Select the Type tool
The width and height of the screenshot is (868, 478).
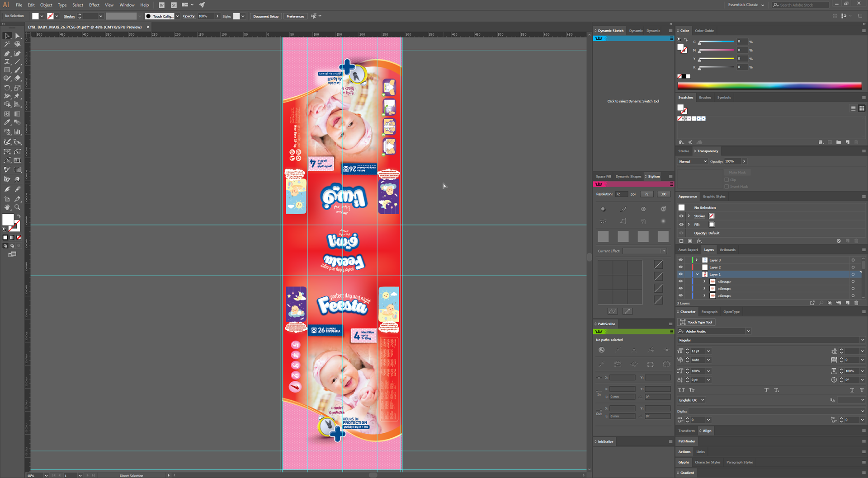coord(7,61)
